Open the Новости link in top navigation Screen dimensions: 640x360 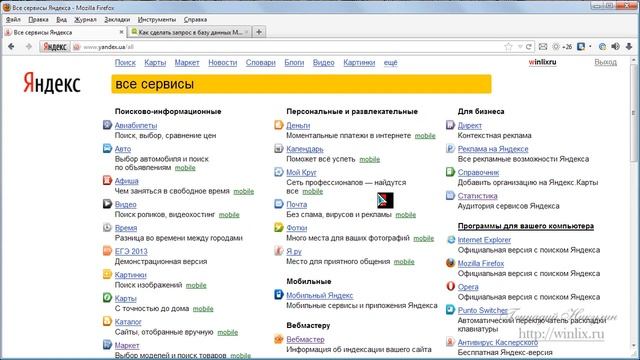[x=222, y=62]
